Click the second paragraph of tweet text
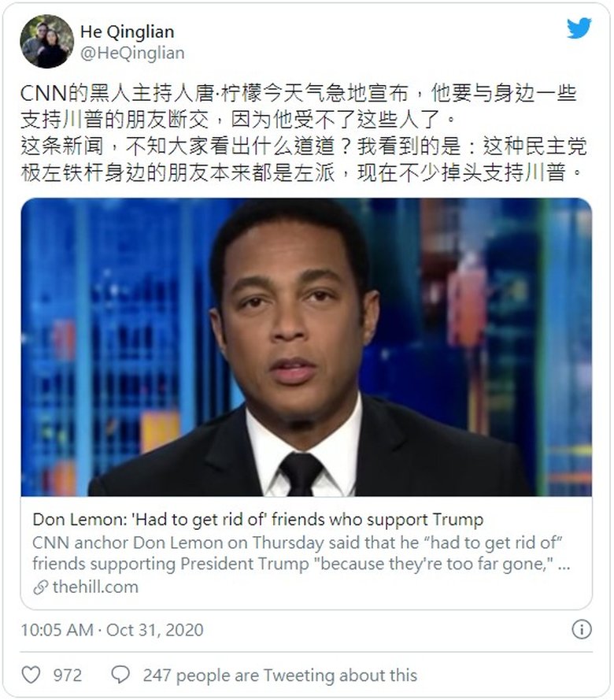 tap(303, 159)
